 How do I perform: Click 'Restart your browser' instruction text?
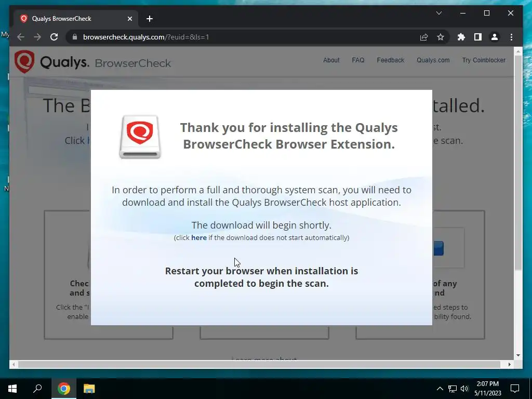[x=261, y=277]
